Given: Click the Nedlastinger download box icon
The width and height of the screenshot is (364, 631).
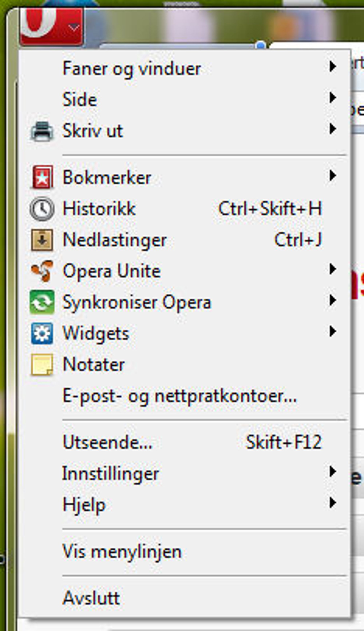Looking at the screenshot, I should 42,240.
